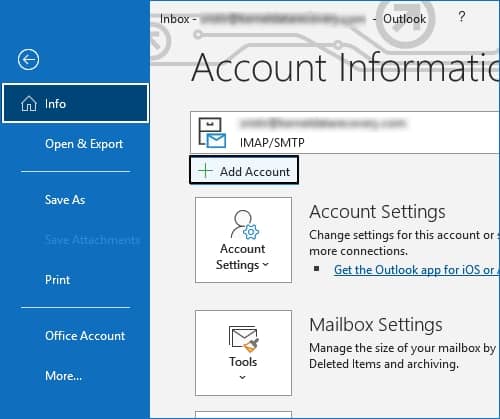The image size is (500, 419).
Task: Go to Office Account
Action: (85, 336)
